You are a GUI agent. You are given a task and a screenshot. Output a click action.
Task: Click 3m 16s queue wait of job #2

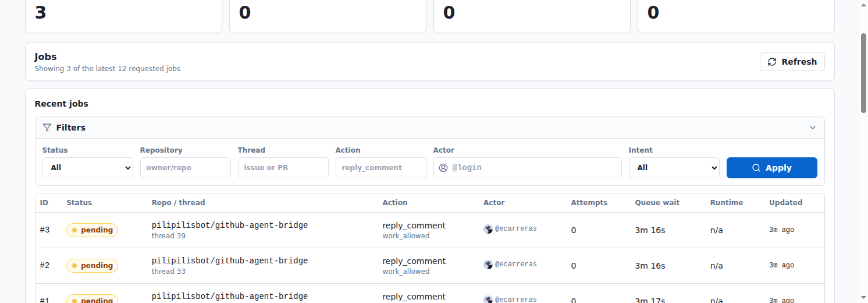click(650, 266)
